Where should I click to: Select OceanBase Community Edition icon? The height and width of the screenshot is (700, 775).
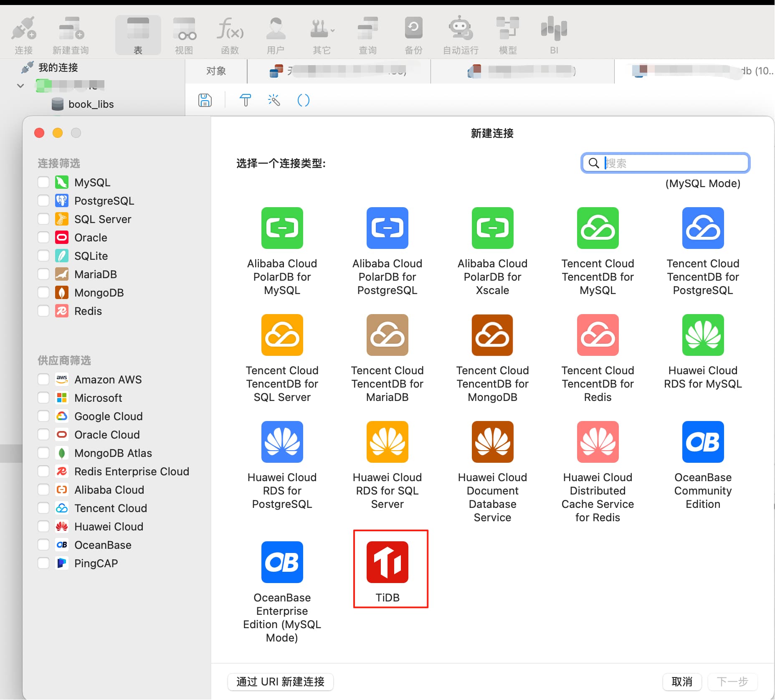[703, 442]
